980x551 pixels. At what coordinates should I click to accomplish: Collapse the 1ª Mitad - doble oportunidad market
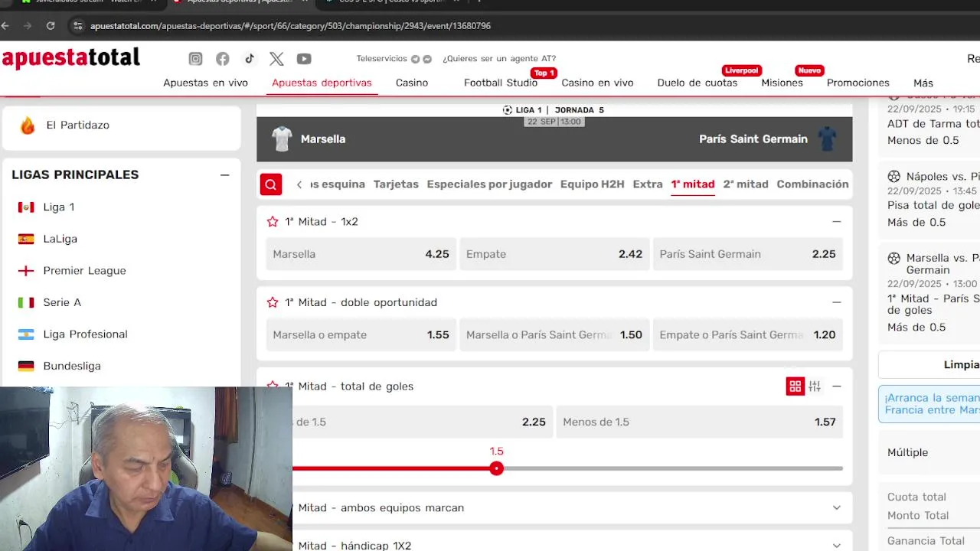point(836,302)
